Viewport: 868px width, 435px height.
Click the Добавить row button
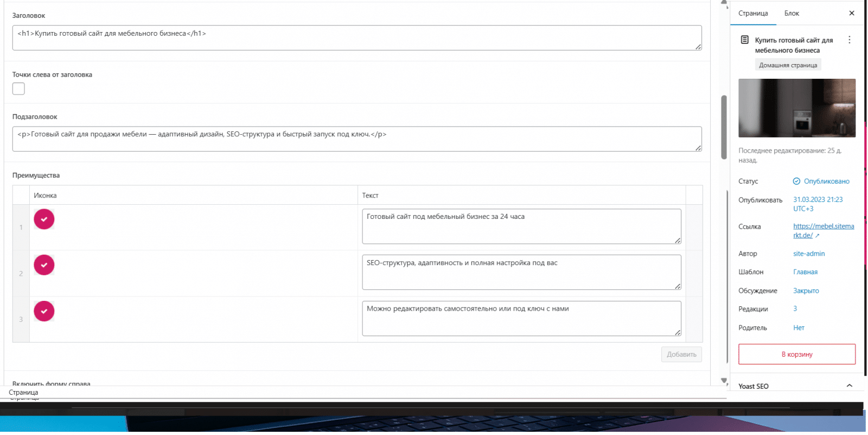coord(681,355)
